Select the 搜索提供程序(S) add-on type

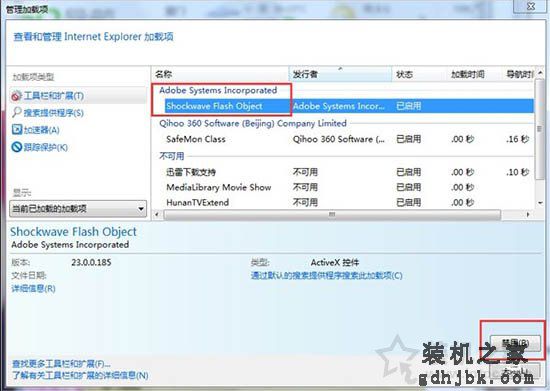tap(48, 113)
